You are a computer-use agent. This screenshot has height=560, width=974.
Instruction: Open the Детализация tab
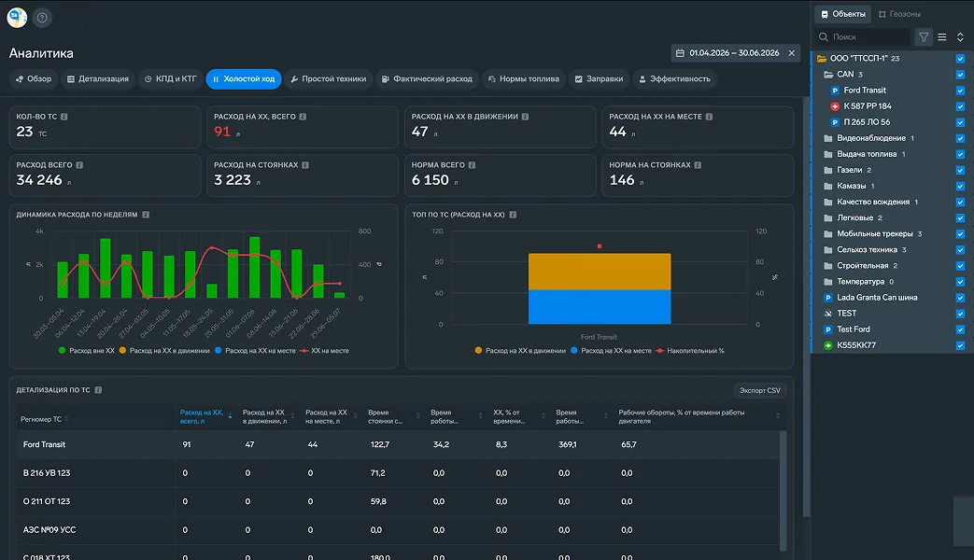click(97, 78)
